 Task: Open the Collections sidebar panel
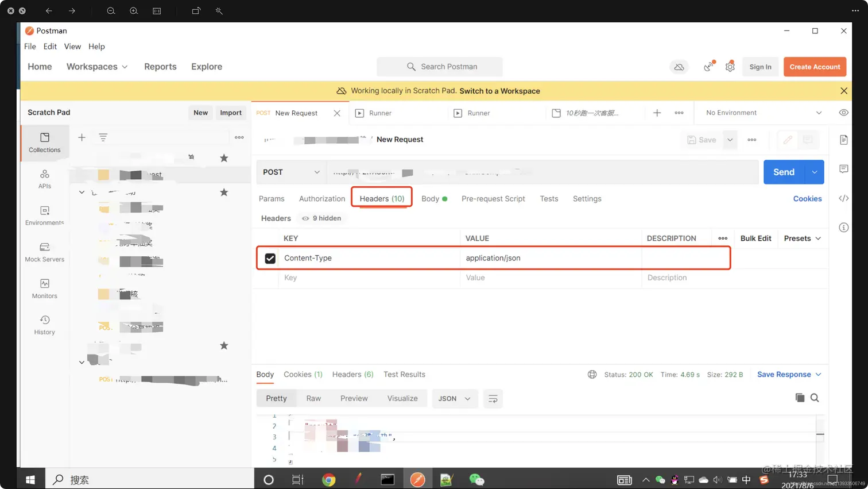pyautogui.click(x=45, y=143)
